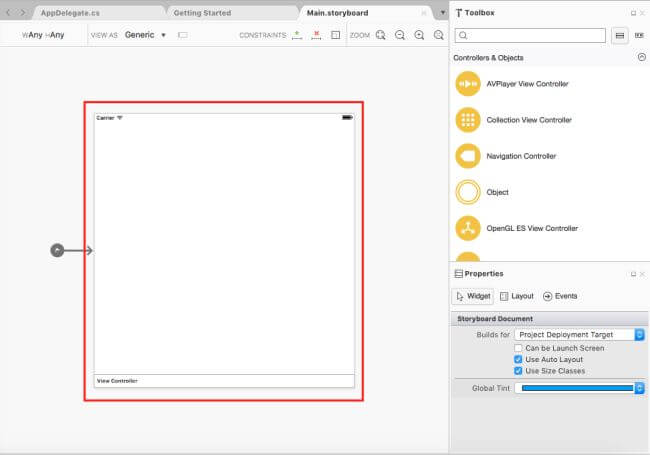This screenshot has height=455, width=650.
Task: Open Builds for Project Deployment Target dropdown
Action: pyautogui.click(x=580, y=334)
